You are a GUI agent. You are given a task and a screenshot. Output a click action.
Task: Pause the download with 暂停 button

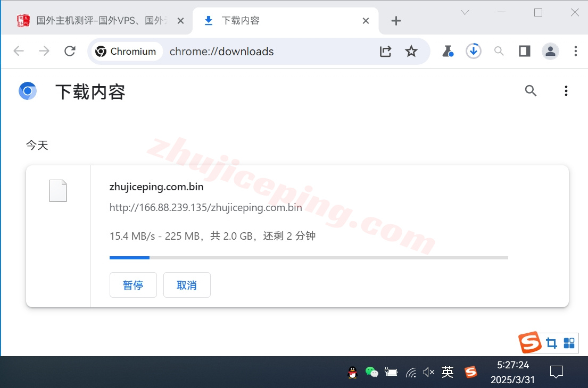click(133, 285)
